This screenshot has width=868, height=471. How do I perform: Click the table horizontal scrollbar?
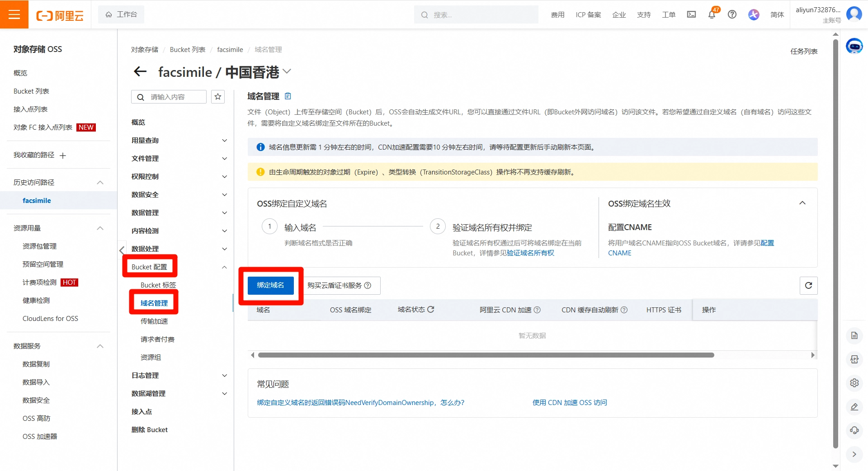[486, 355]
